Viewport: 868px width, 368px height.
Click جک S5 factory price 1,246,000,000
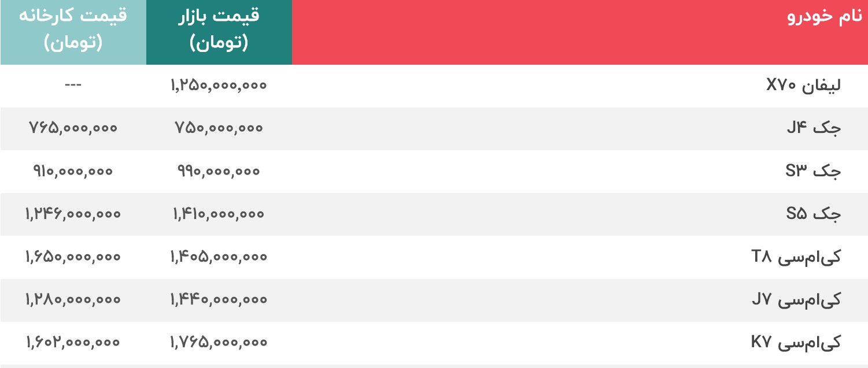[73, 214]
